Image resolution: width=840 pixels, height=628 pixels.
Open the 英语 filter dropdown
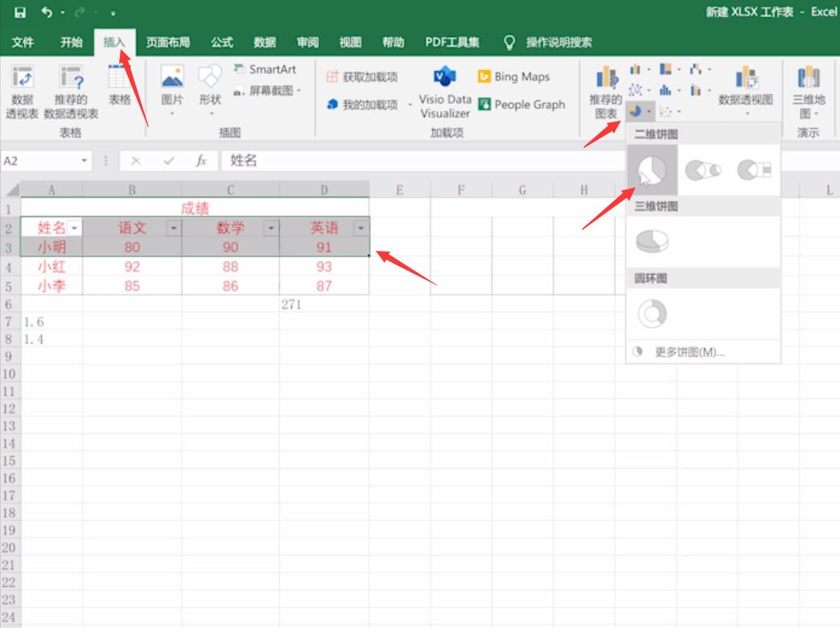(360, 228)
